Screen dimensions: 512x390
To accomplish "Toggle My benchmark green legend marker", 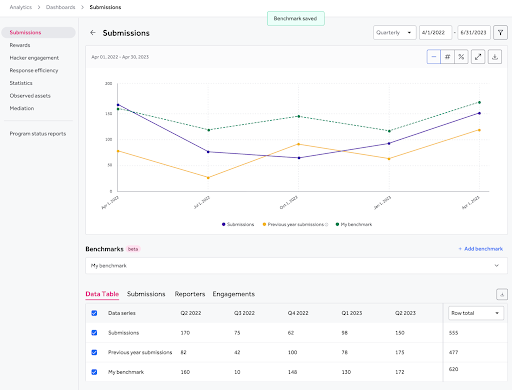I will [337, 224].
